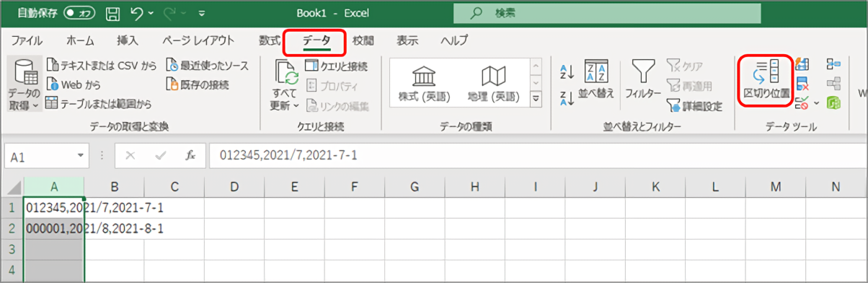Image resolution: width=868 pixels, height=283 pixels.
Task: Click the プロパティ button
Action: 332,86
